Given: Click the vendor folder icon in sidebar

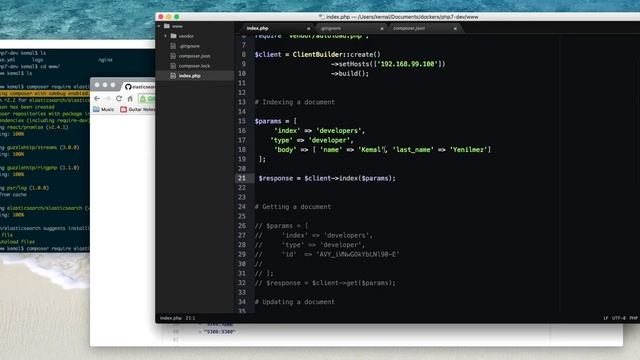Looking at the screenshot, I should click(x=173, y=36).
